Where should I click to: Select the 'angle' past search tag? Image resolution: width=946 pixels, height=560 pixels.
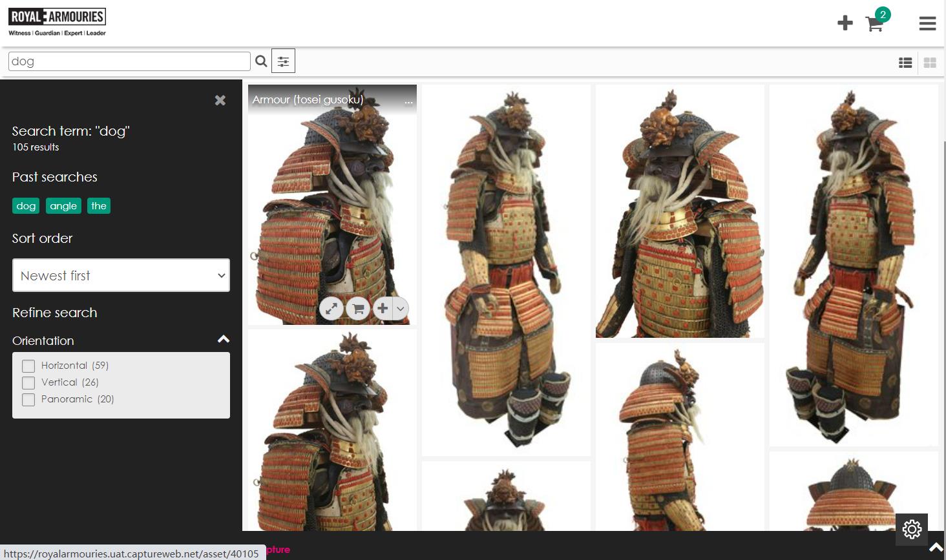tap(63, 206)
